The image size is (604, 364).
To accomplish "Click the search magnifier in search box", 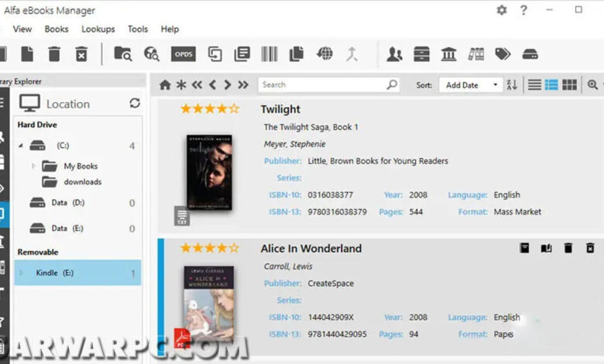I will point(392,84).
